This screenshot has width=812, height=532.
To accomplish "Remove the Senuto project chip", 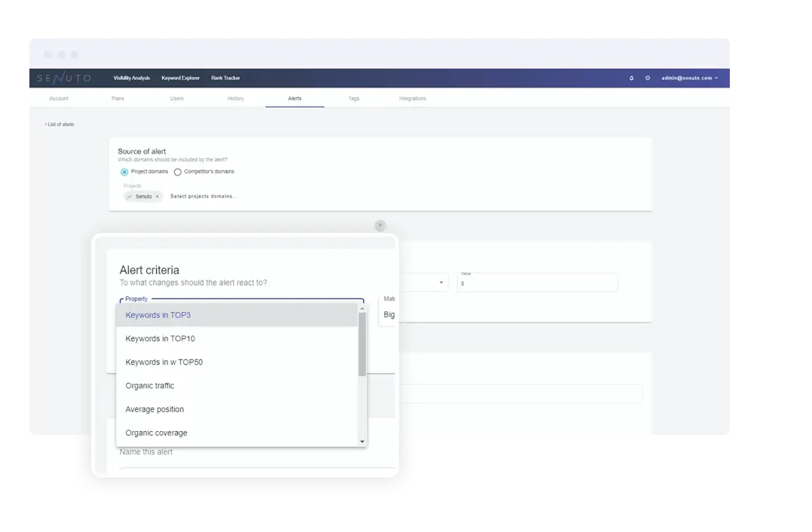I will pos(158,197).
